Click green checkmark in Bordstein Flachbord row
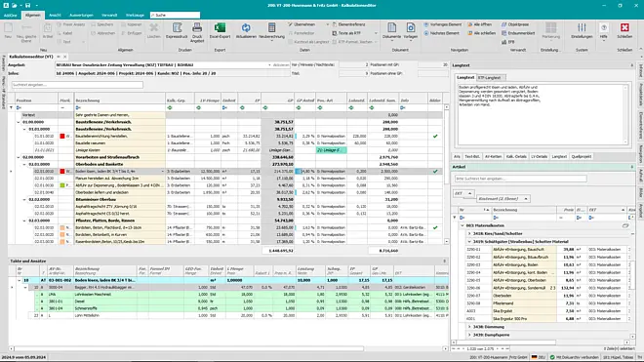 pyautogui.click(x=435, y=227)
